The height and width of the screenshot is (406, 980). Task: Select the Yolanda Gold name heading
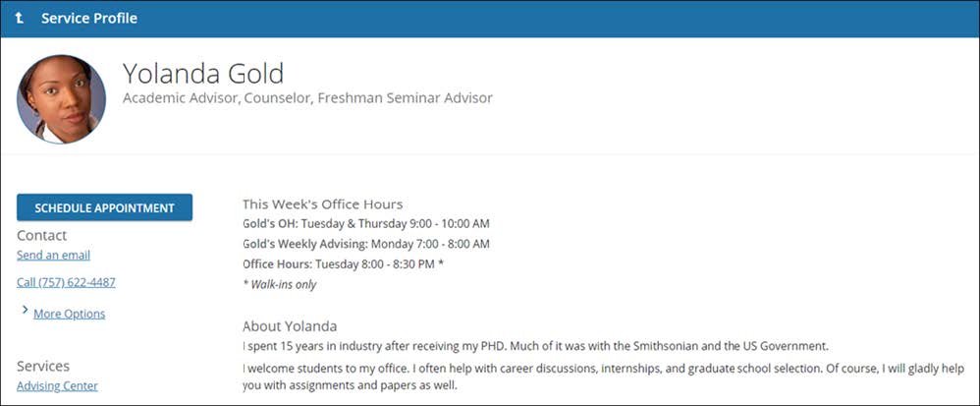click(x=202, y=73)
